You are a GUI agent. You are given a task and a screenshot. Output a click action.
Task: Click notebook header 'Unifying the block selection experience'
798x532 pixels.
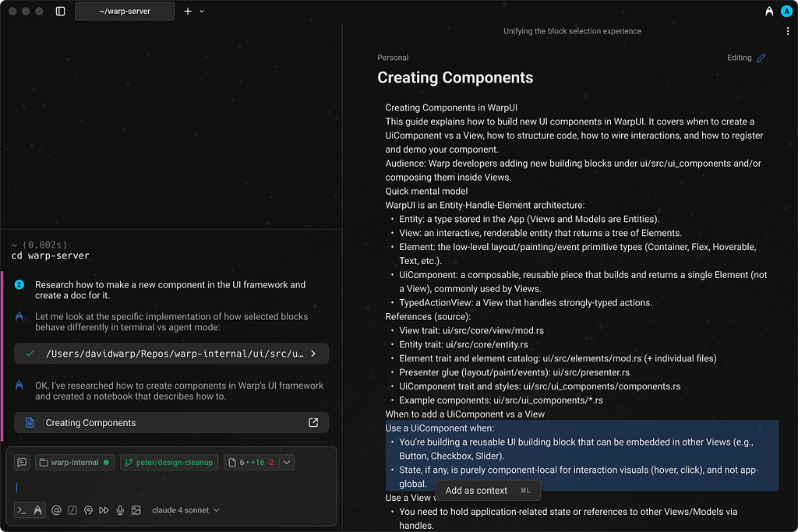[572, 31]
